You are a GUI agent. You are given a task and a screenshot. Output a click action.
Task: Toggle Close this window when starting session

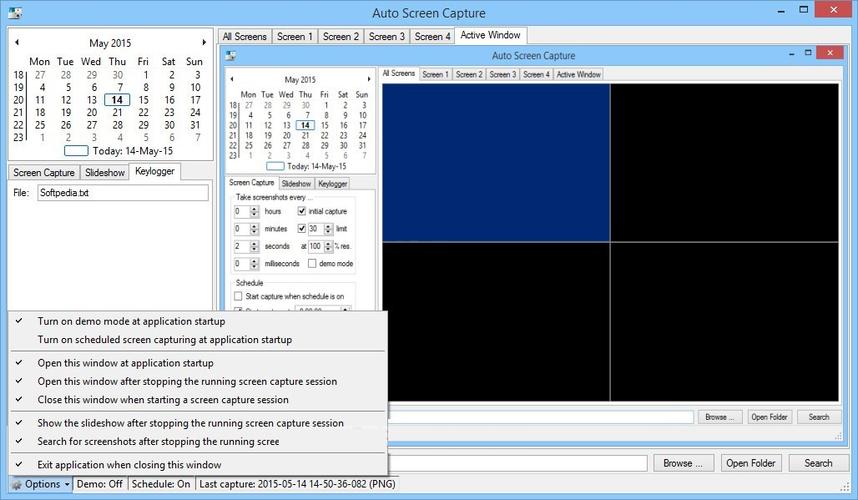pyautogui.click(x=198, y=400)
